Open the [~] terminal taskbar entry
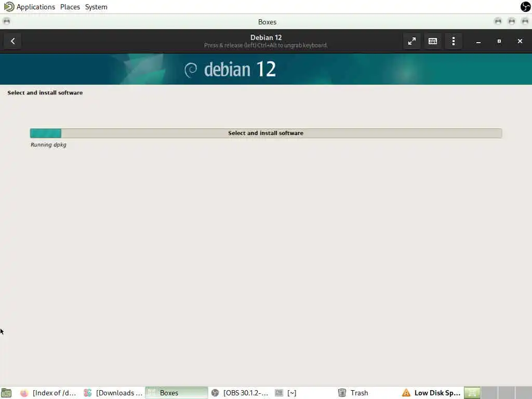Viewport: 532px width, 399px height. [x=286, y=393]
